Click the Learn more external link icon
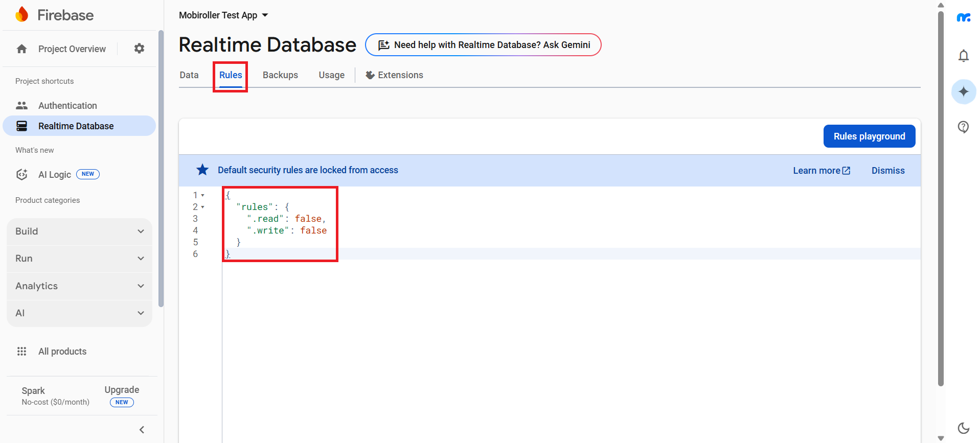The image size is (980, 443). coord(847,171)
